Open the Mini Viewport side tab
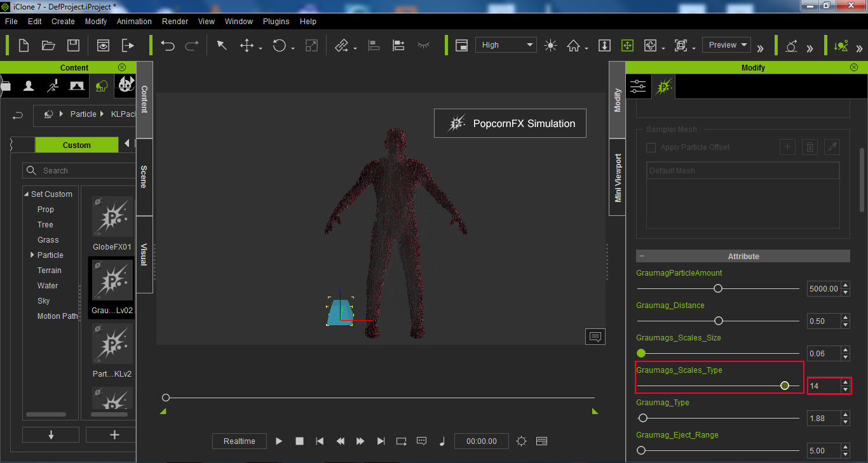The height and width of the screenshot is (463, 868). coord(617,177)
